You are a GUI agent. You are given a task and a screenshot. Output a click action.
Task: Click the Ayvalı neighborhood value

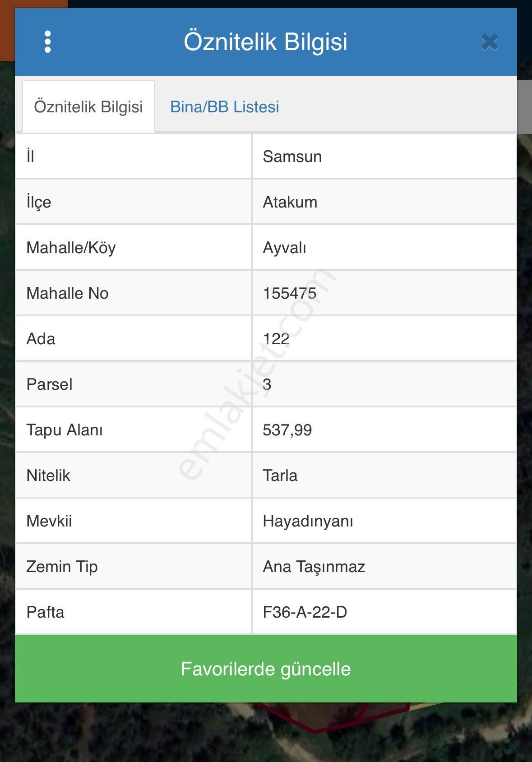(x=285, y=248)
